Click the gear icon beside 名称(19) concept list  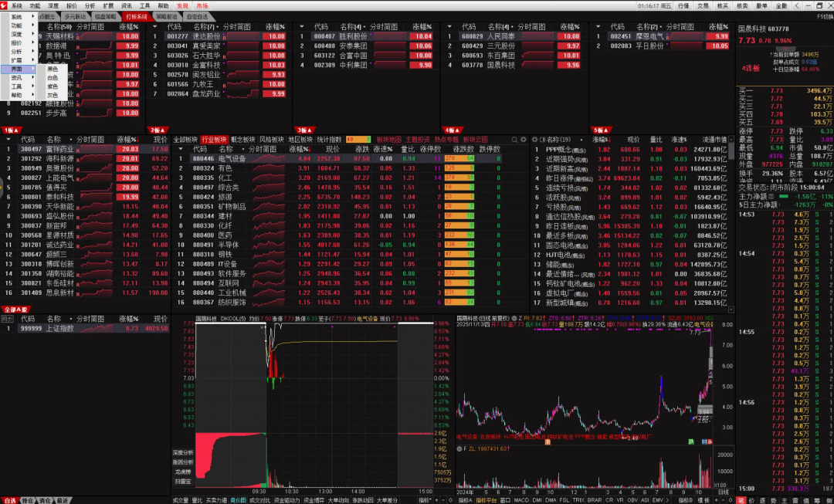pos(534,139)
